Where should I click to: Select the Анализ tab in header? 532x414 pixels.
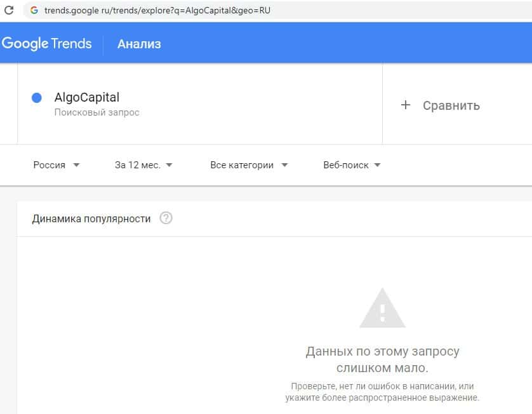click(139, 44)
